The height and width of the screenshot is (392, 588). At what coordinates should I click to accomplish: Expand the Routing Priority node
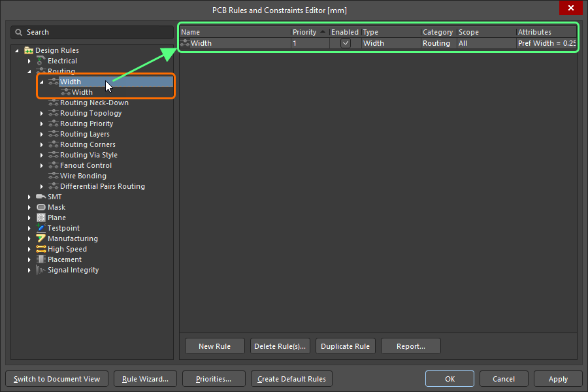42,123
